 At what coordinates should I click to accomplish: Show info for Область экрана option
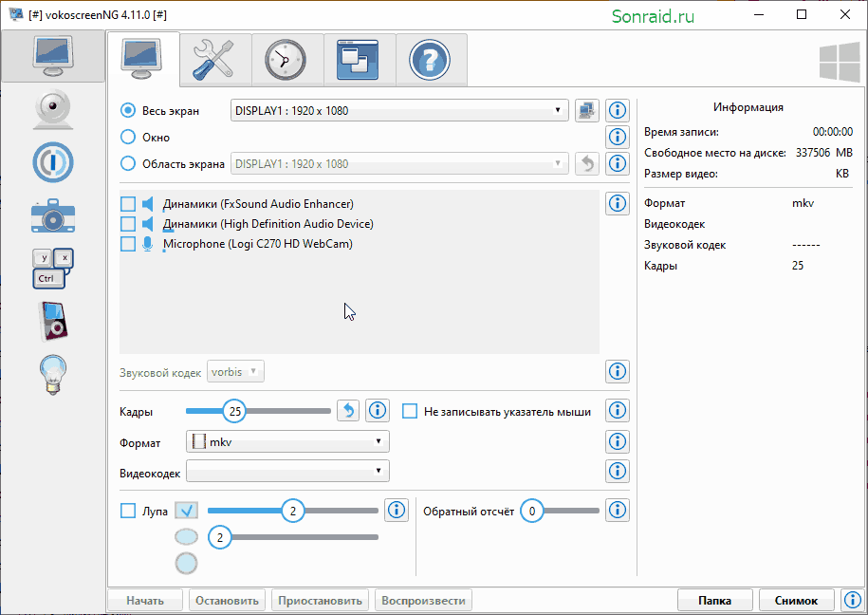[618, 163]
